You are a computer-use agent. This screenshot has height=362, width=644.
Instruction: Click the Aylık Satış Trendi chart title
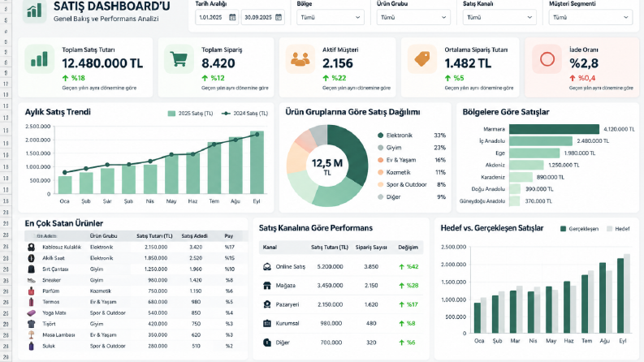click(58, 112)
